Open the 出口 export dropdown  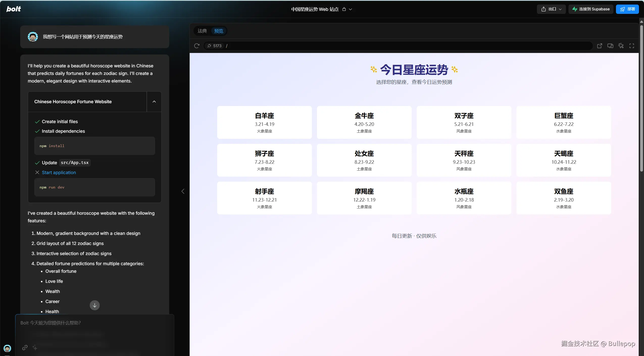pyautogui.click(x=560, y=9)
